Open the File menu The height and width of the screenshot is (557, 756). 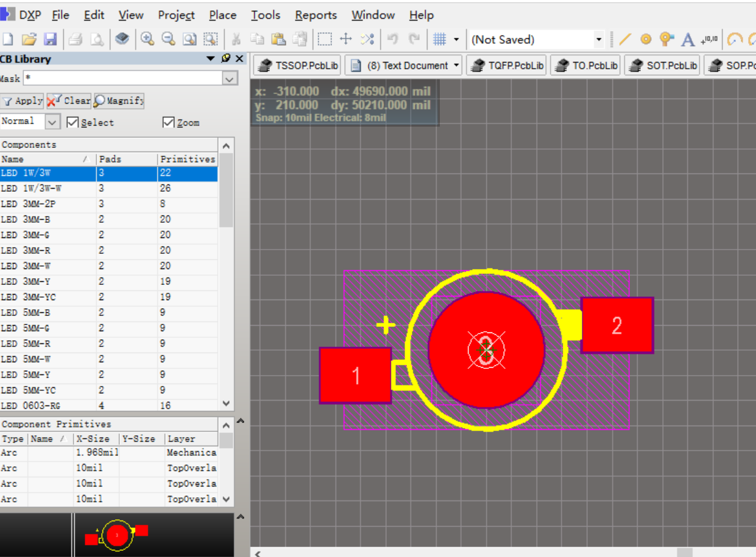[61, 15]
